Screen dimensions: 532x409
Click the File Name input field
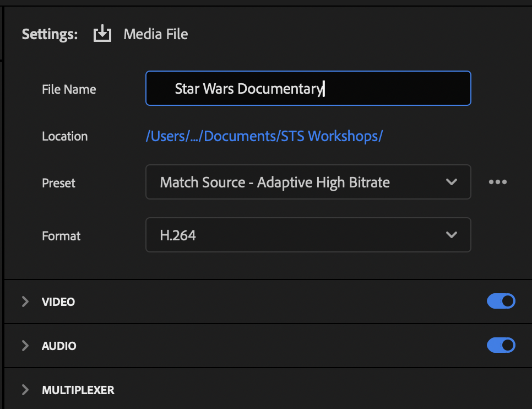(308, 88)
